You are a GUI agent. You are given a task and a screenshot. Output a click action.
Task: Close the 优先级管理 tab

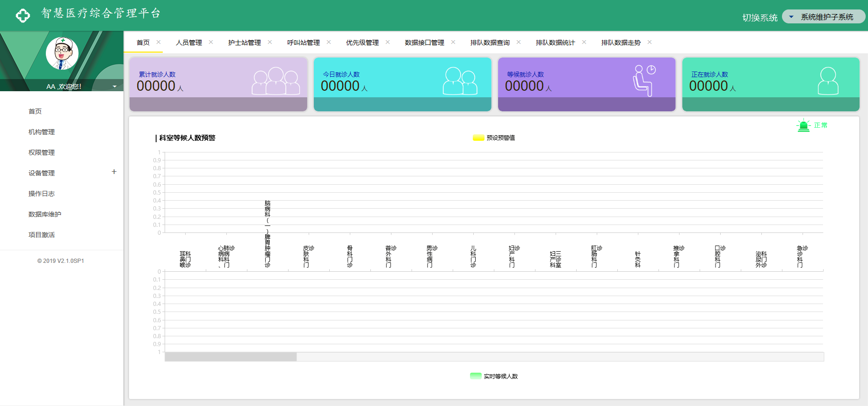click(388, 42)
